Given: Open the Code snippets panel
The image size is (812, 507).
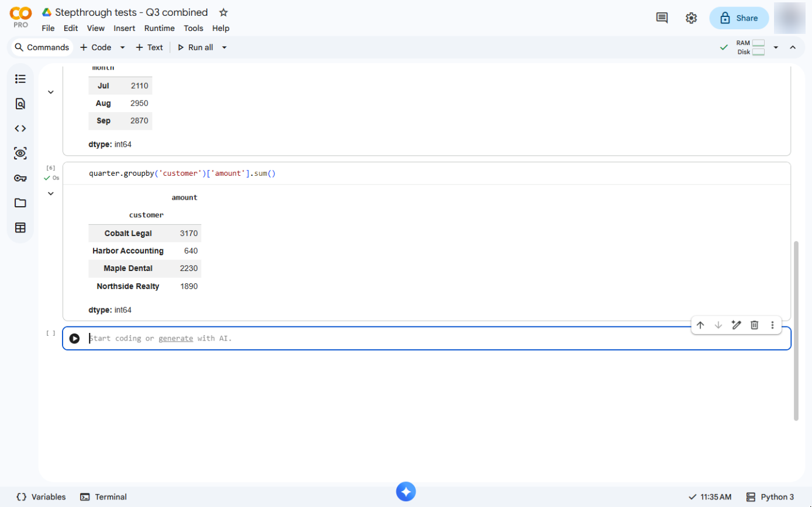Looking at the screenshot, I should click(x=20, y=129).
